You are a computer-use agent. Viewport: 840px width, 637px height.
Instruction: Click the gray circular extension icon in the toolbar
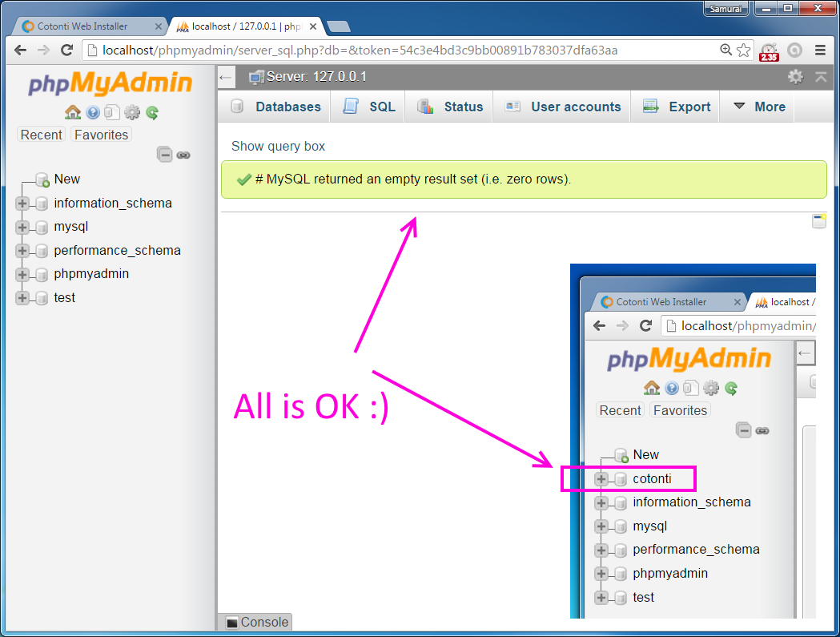(794, 50)
